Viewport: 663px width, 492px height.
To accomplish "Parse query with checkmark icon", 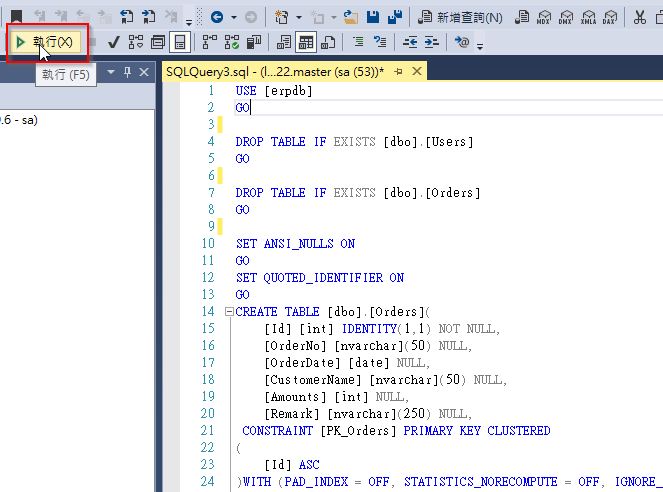I will point(113,42).
